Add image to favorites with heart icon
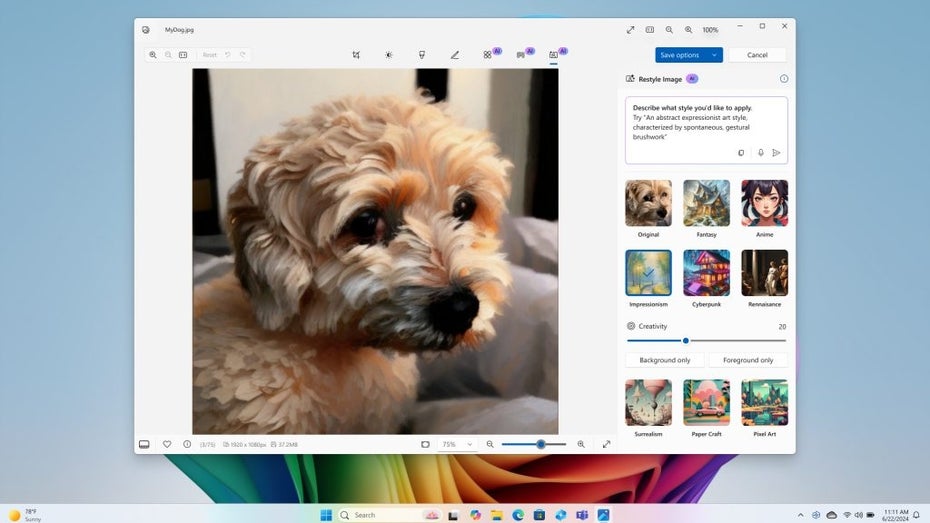This screenshot has width=930, height=523. 167,444
